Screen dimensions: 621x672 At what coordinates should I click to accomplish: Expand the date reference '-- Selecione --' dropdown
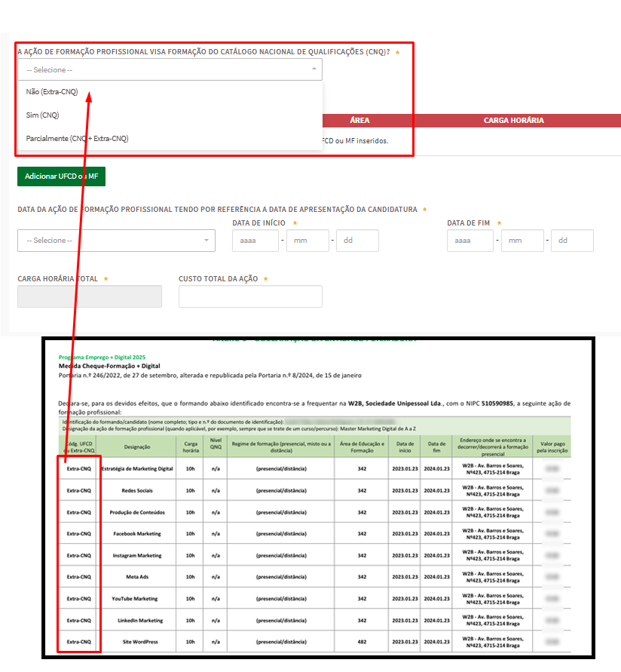click(115, 241)
